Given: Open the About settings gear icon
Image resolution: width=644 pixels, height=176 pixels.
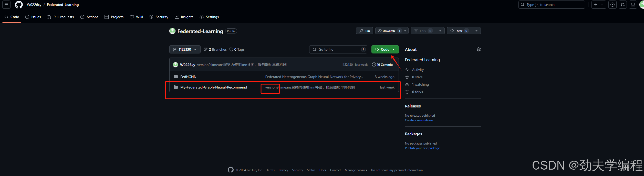Looking at the screenshot, I should click(479, 49).
